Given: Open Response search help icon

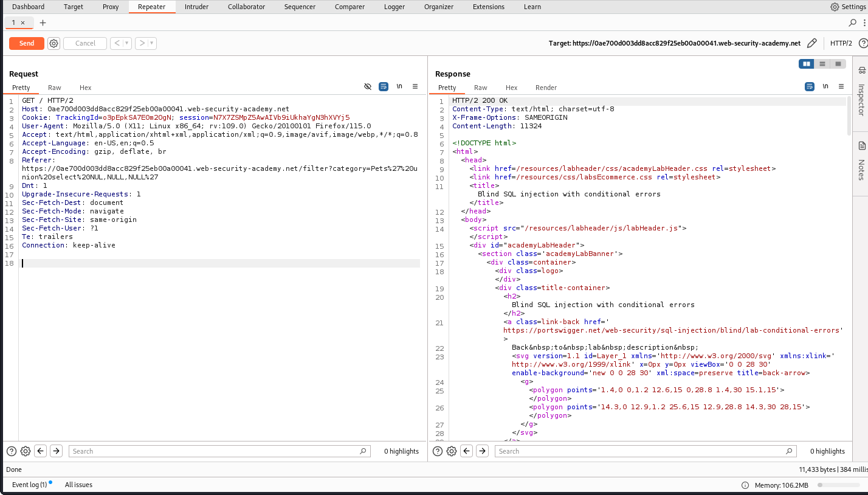Looking at the screenshot, I should tap(438, 451).
